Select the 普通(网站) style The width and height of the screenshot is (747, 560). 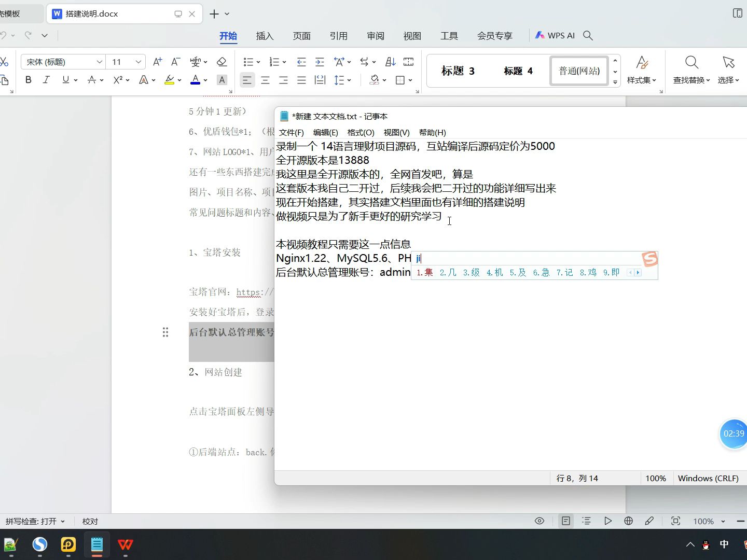579,71
